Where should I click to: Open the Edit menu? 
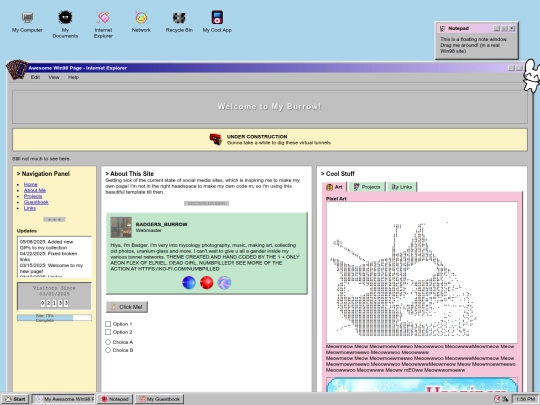coord(35,77)
